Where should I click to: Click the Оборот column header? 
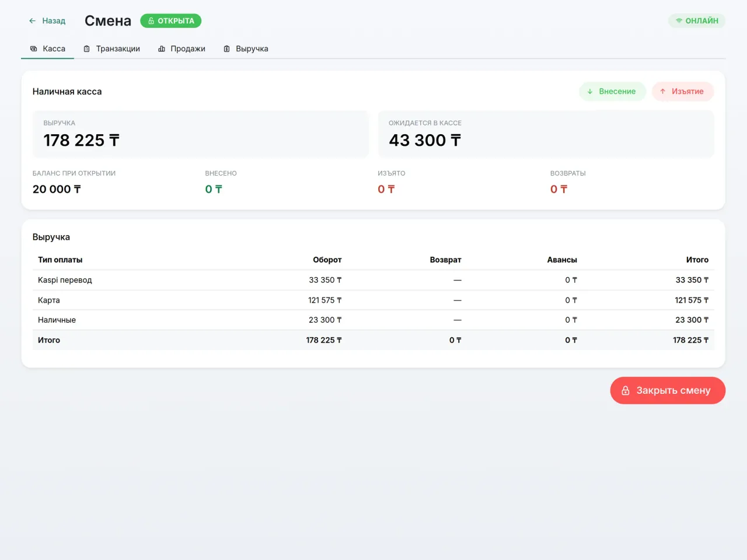(x=327, y=260)
